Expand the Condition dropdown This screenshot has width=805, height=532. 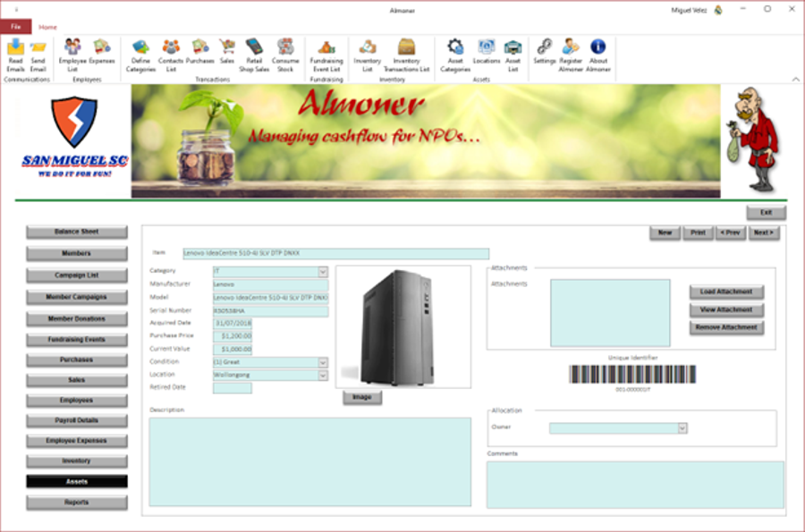(x=322, y=363)
